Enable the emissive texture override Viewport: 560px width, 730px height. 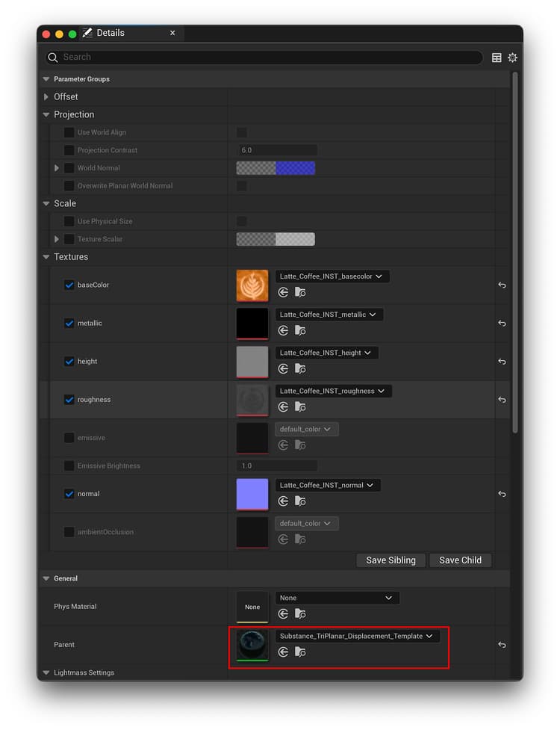click(69, 438)
